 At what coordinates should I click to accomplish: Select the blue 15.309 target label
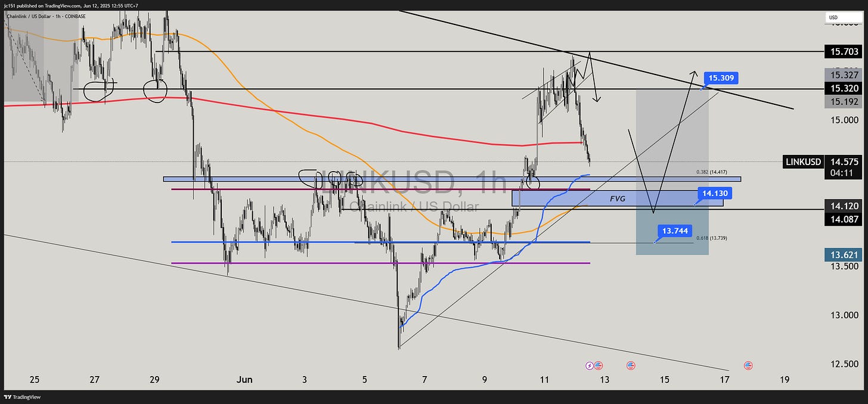pos(721,77)
